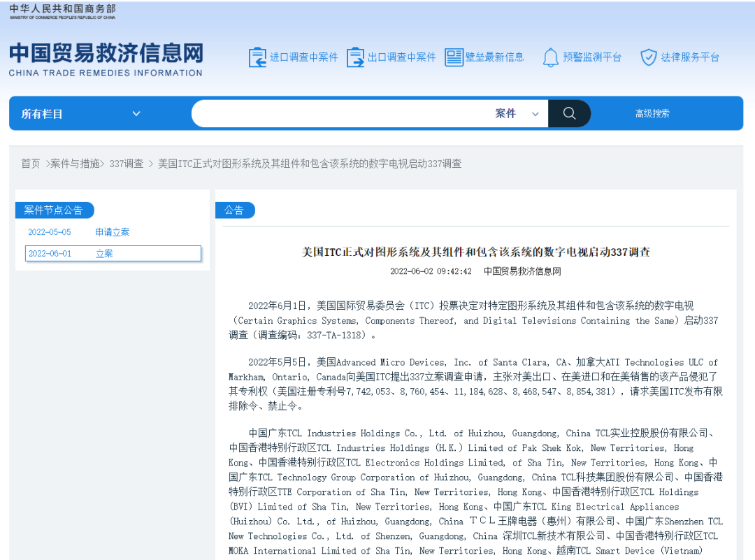Select the 案件节点公告 tab
This screenshot has width=755, height=560.
[54, 210]
